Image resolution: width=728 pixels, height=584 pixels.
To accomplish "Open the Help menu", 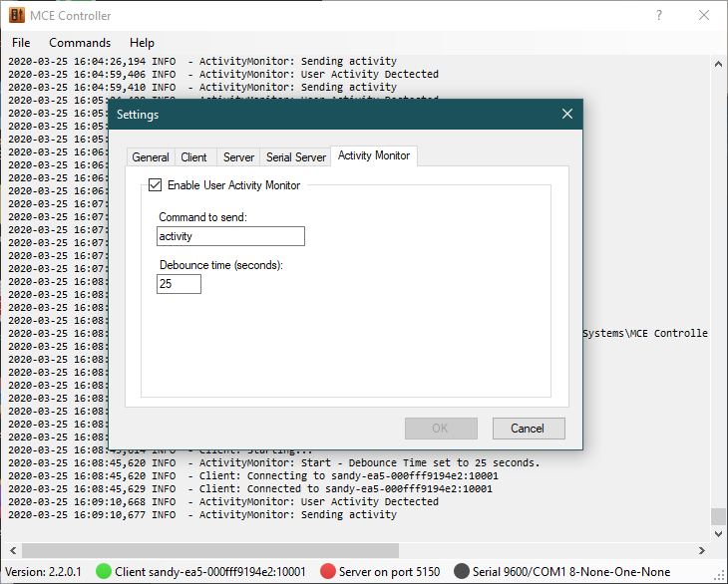I will tap(142, 43).
